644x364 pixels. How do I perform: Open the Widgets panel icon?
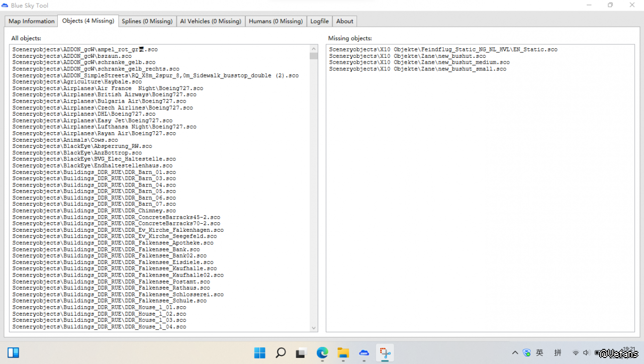click(x=14, y=353)
